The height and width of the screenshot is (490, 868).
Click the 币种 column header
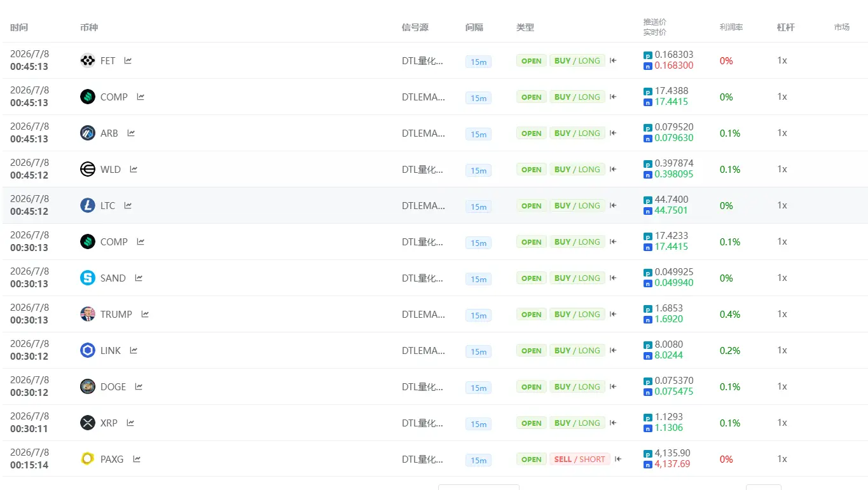[x=89, y=27]
